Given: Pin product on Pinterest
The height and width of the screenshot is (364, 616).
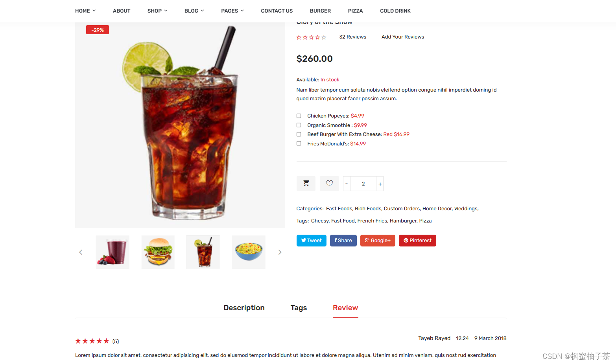Looking at the screenshot, I should click(x=417, y=241).
